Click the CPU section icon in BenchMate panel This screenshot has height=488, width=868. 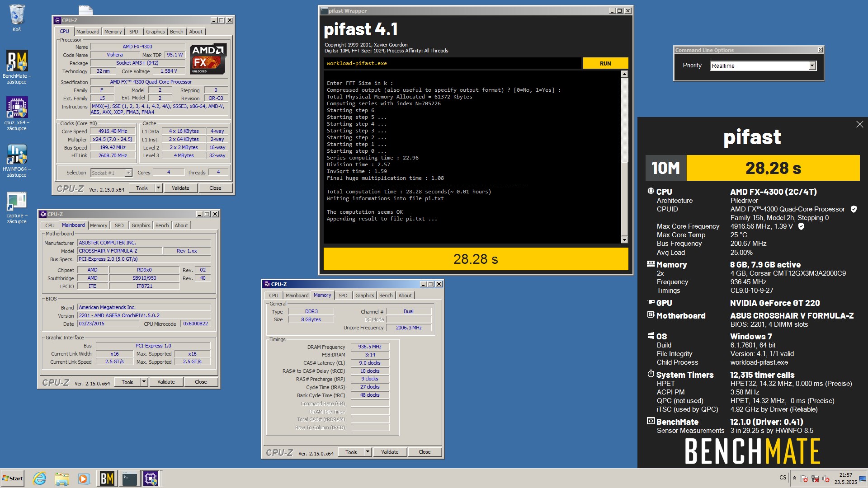pyautogui.click(x=651, y=191)
